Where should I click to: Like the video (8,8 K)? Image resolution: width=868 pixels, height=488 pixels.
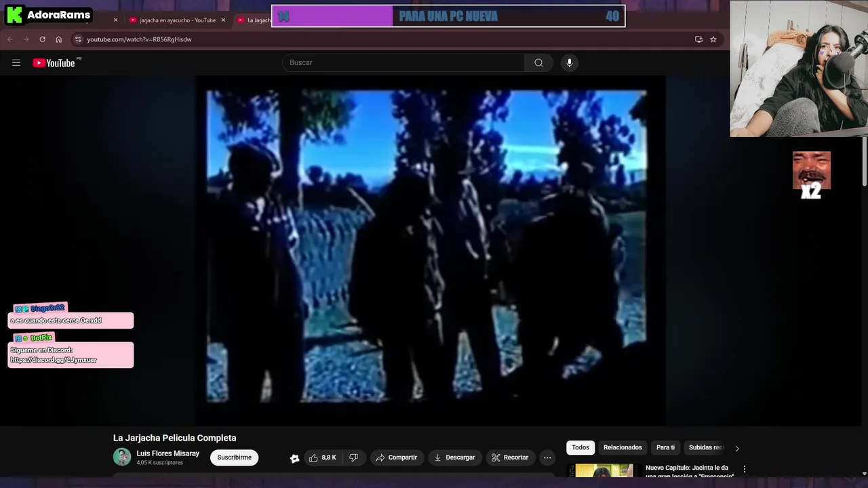point(323,457)
